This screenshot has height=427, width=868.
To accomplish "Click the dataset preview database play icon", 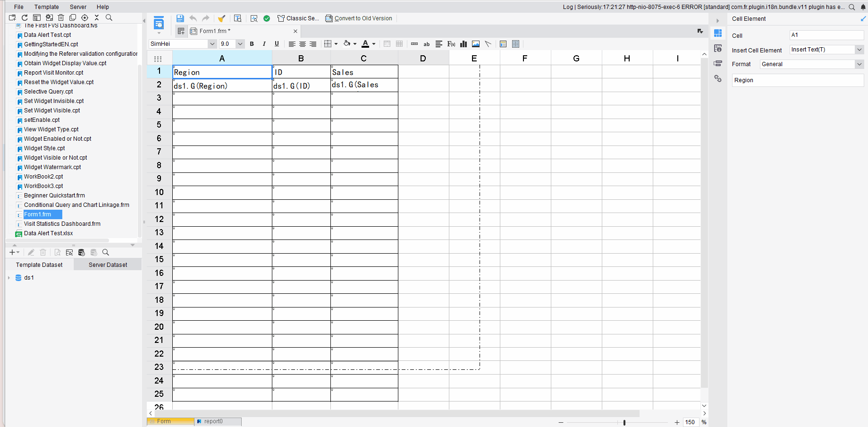I will click(81, 253).
